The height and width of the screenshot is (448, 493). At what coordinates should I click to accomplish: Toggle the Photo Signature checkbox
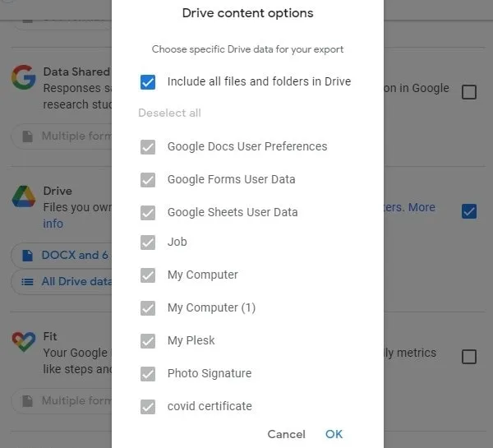pos(148,374)
